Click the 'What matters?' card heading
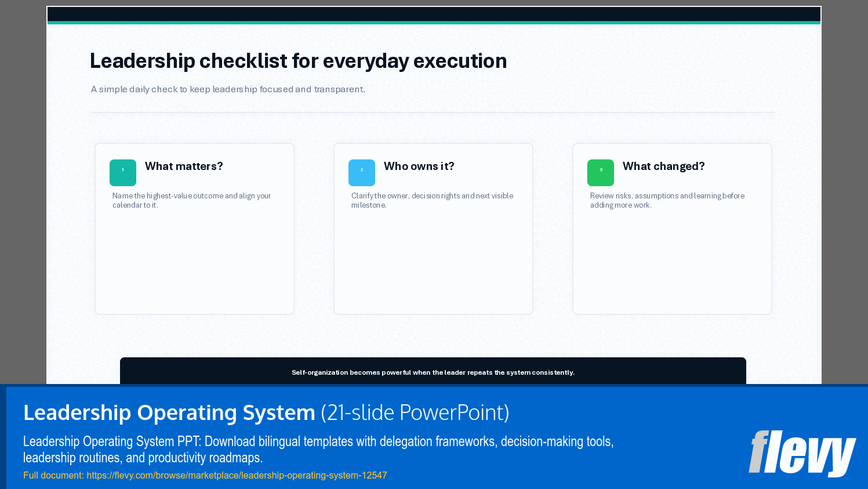Image resolution: width=868 pixels, height=489 pixels. click(184, 166)
